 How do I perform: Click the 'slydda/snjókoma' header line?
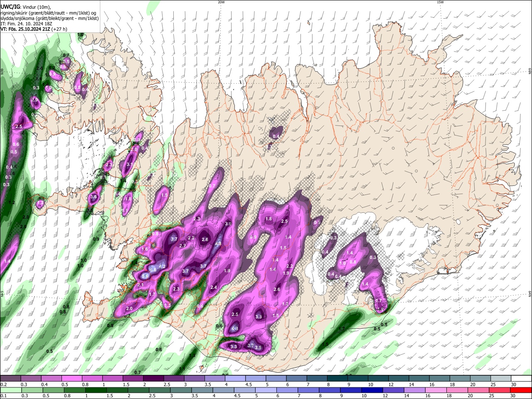49,18
